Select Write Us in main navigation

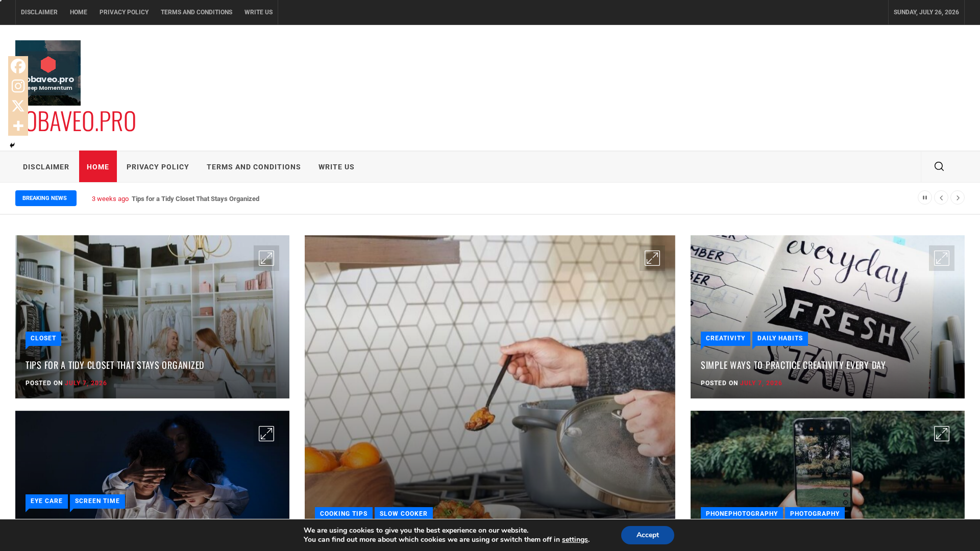(x=336, y=167)
